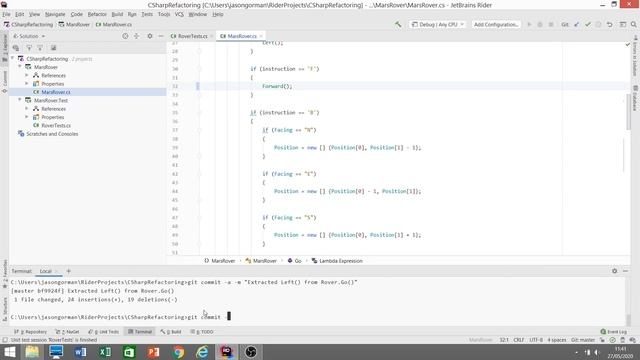
Task: Open Chrome from the Windows taskbar
Action: (178, 352)
